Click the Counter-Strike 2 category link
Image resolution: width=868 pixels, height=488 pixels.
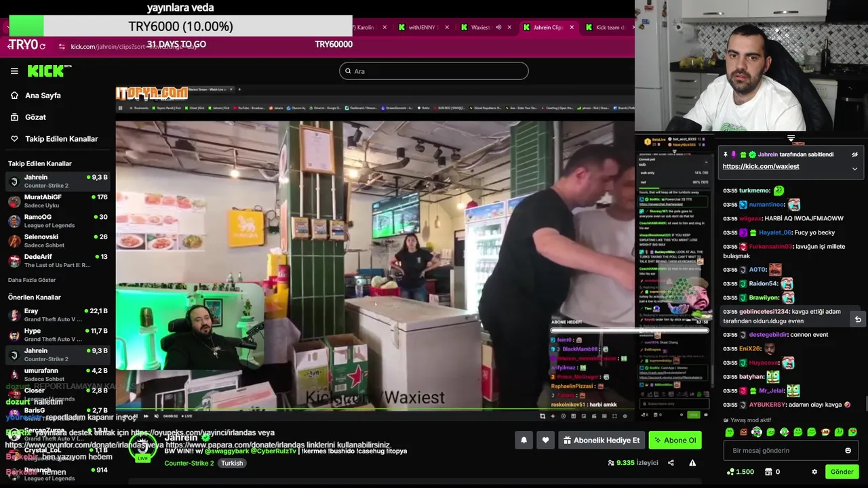(x=189, y=464)
